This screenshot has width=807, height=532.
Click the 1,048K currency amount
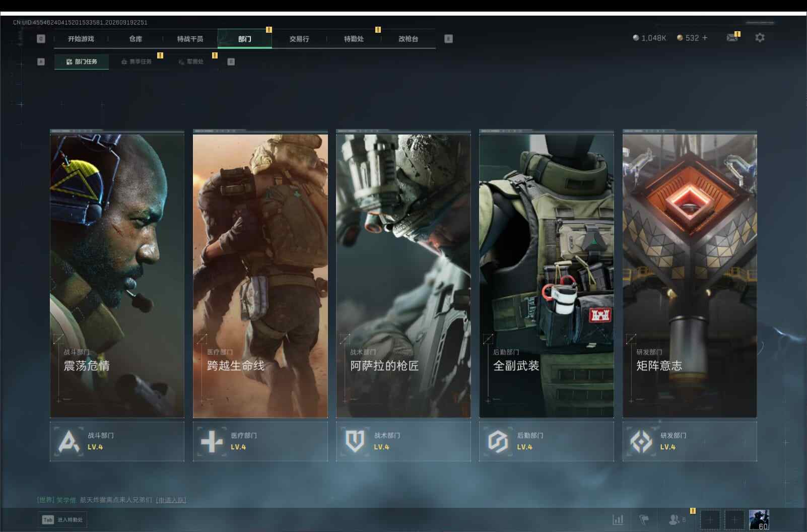(654, 38)
